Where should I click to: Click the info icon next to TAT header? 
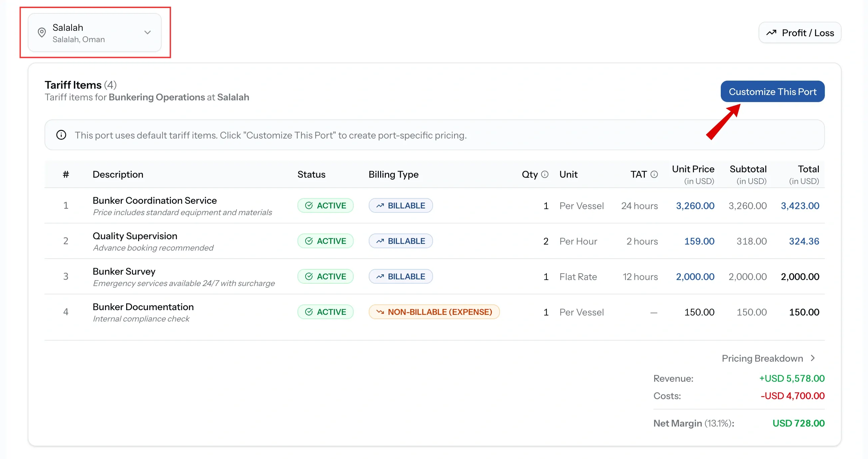pos(654,175)
